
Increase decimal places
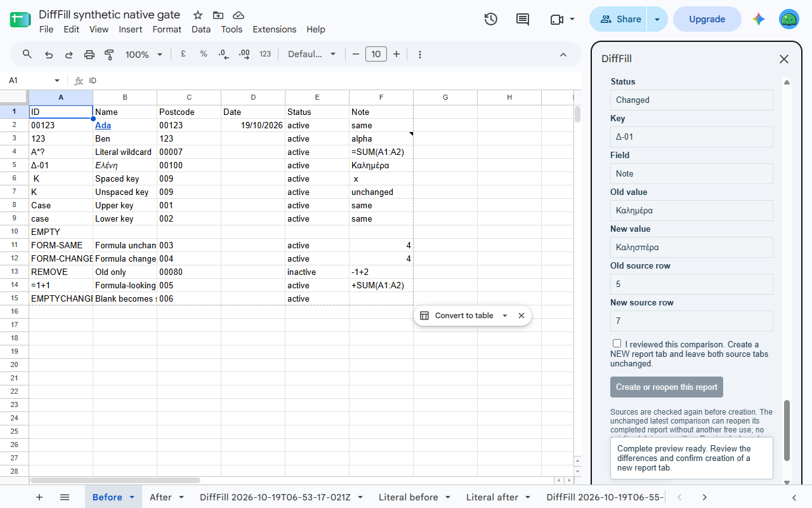[244, 55]
